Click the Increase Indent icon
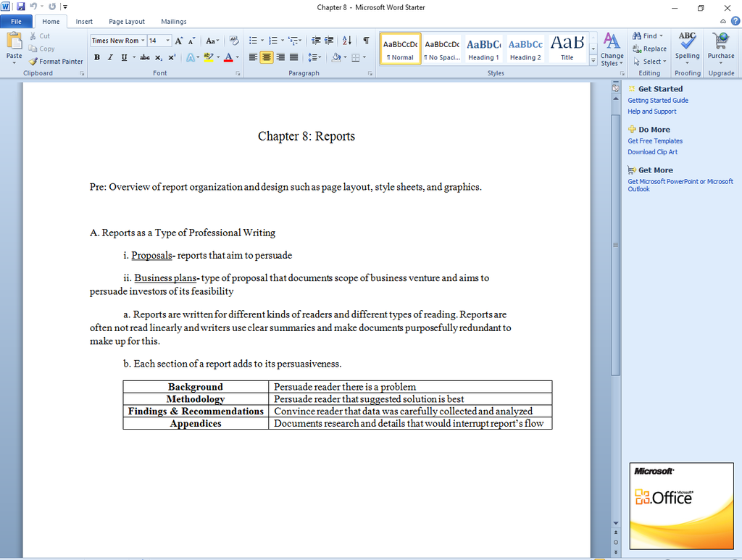The width and height of the screenshot is (742, 560). coord(329,41)
